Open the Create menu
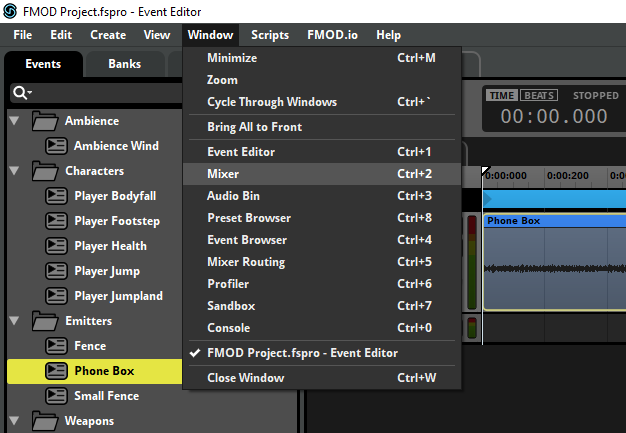The image size is (626, 433). point(108,35)
